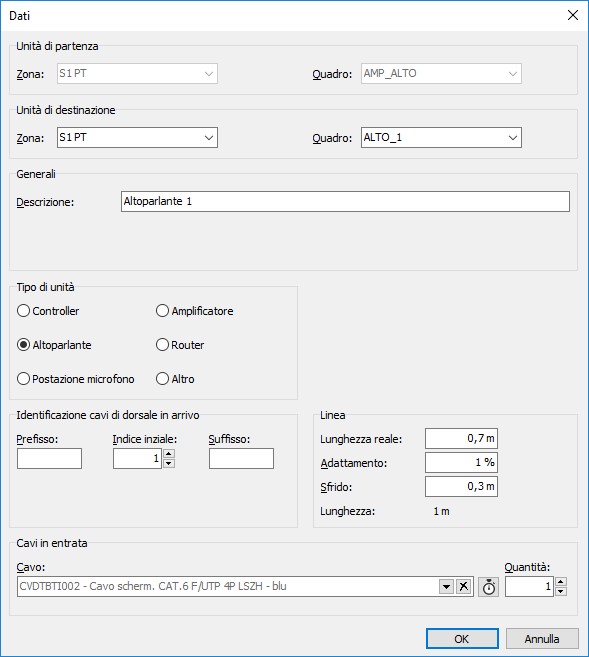
Task: Clear the selected cable with X icon
Action: (x=463, y=587)
